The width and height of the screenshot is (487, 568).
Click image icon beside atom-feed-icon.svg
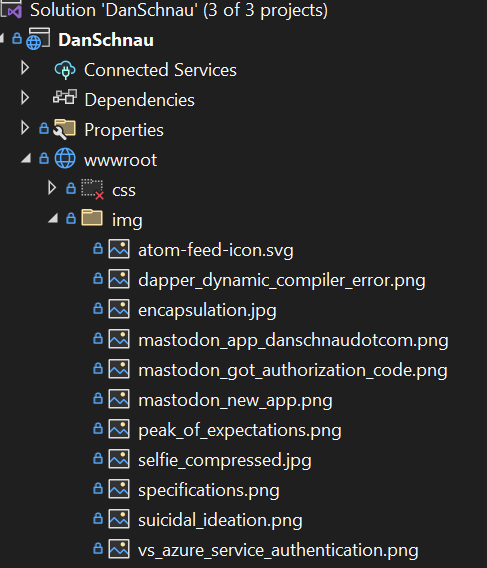(119, 249)
